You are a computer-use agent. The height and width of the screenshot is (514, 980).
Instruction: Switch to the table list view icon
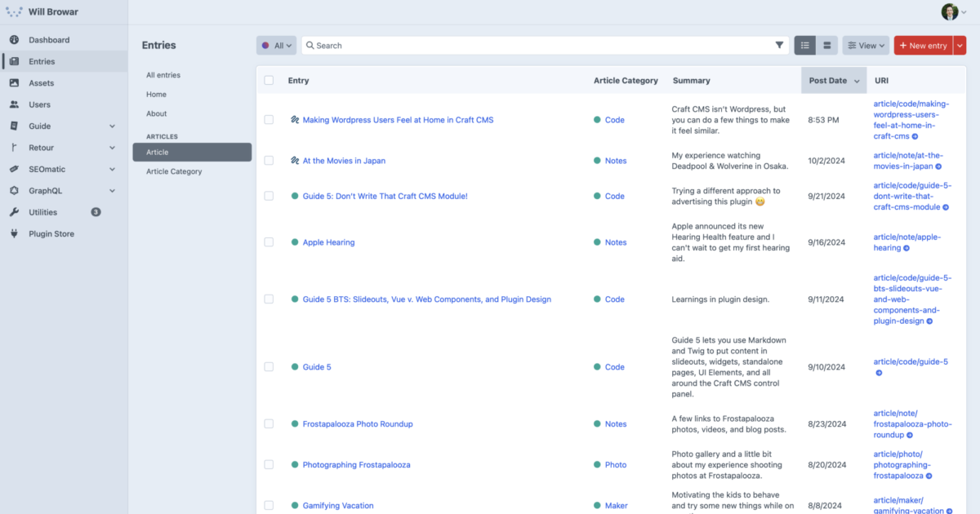[x=805, y=46]
